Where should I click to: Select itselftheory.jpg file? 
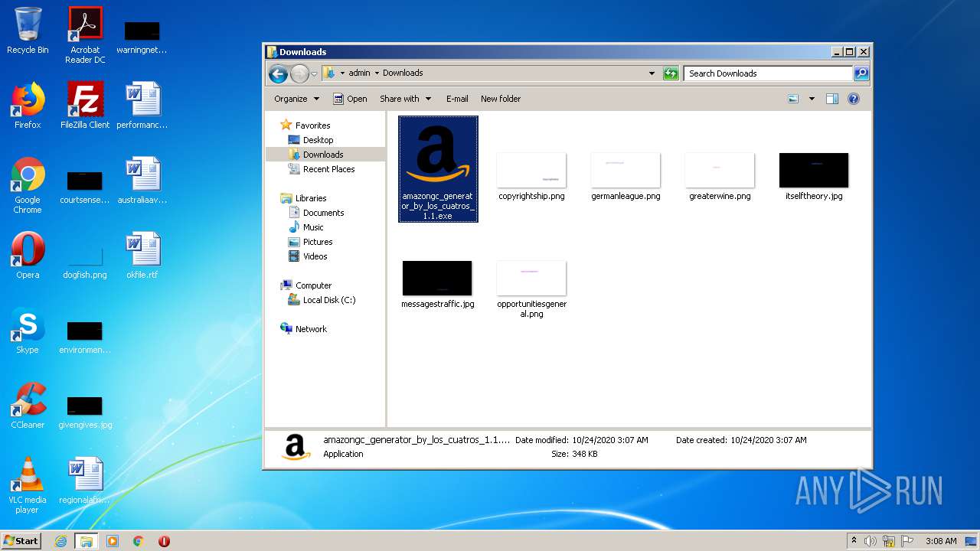click(814, 177)
